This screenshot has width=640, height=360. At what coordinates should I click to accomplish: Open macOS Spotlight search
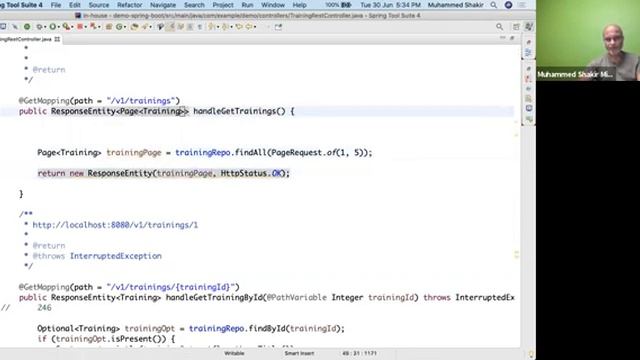point(493,5)
